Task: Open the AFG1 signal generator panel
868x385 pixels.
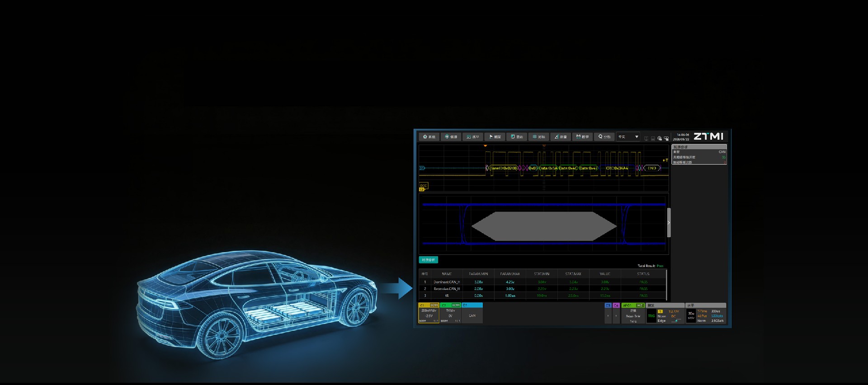Action: pyautogui.click(x=633, y=313)
